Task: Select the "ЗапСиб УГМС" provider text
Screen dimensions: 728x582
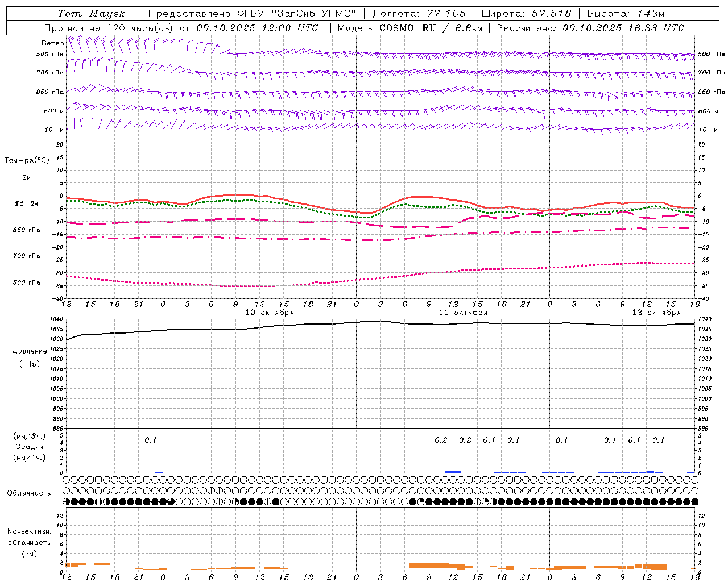Action: [314, 14]
